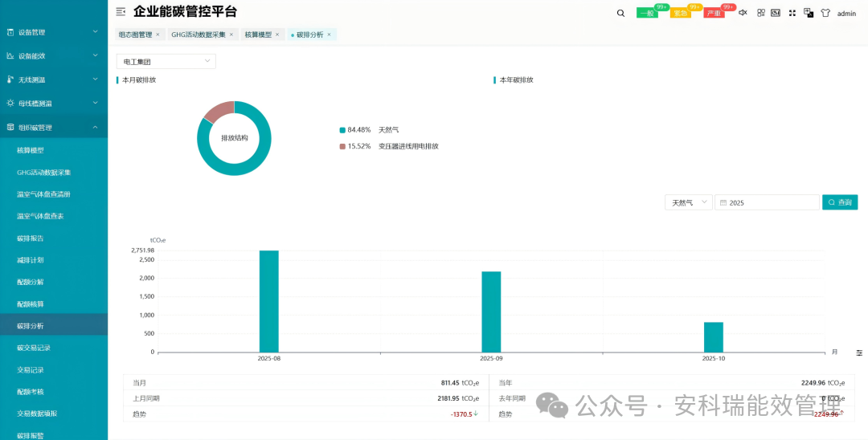Screen dimensions: 868x440
Task: Expand the 设备管理 menu chevron
Action: 95,32
